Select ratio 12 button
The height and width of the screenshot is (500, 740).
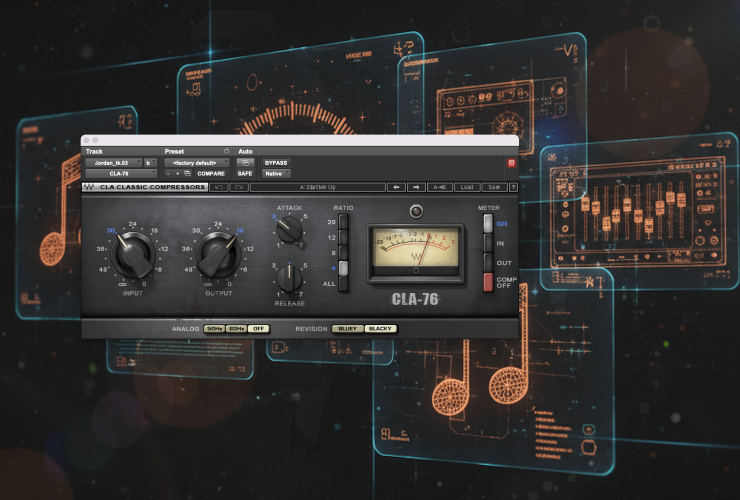pyautogui.click(x=343, y=237)
